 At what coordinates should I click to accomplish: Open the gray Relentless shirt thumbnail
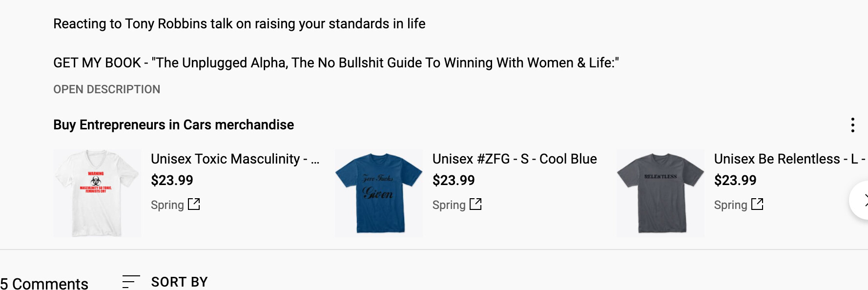tap(661, 193)
